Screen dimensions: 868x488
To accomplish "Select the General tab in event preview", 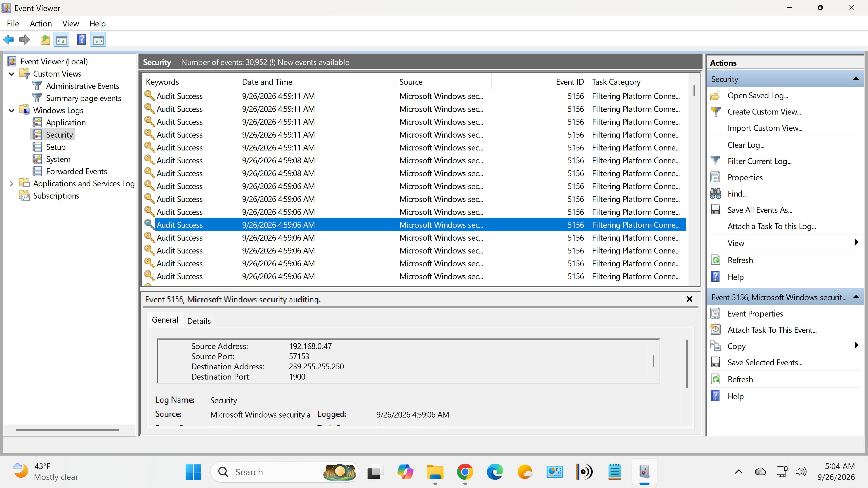I will (x=165, y=320).
